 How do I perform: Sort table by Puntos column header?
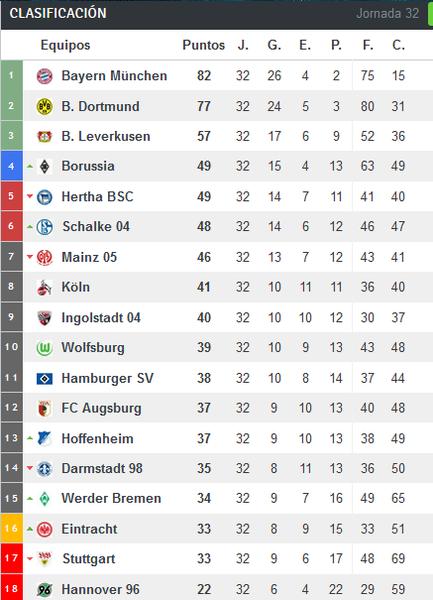[203, 45]
